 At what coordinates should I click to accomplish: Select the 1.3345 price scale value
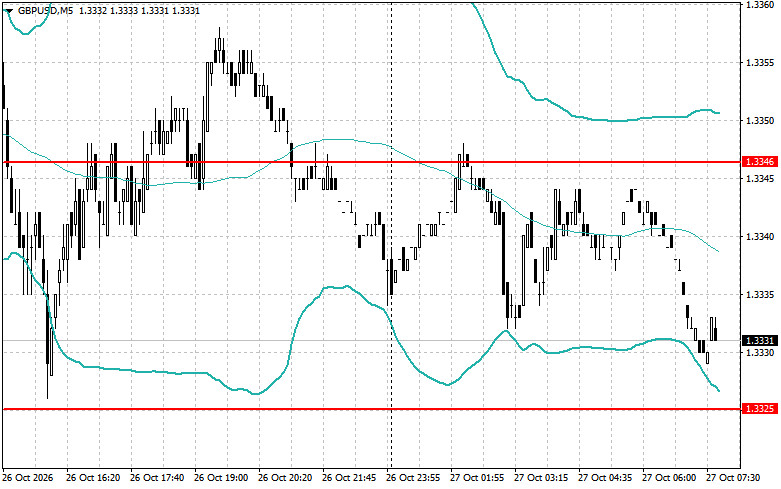click(x=760, y=178)
